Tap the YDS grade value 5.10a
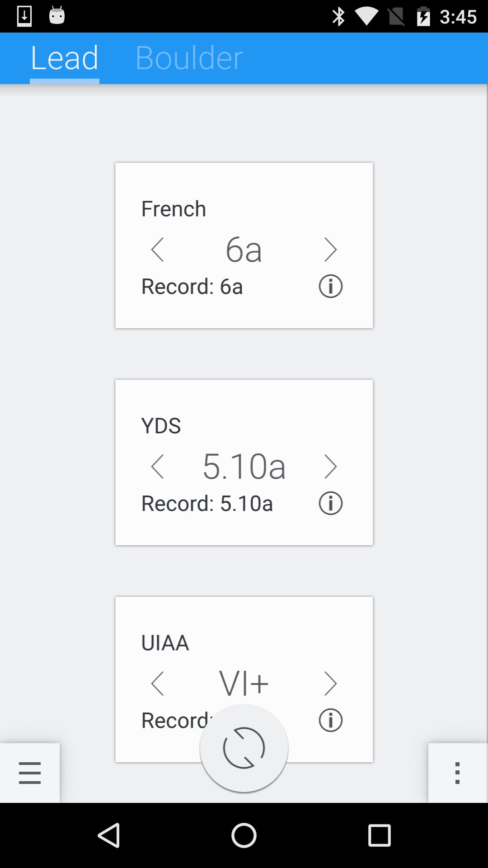The image size is (488, 868). 244,467
